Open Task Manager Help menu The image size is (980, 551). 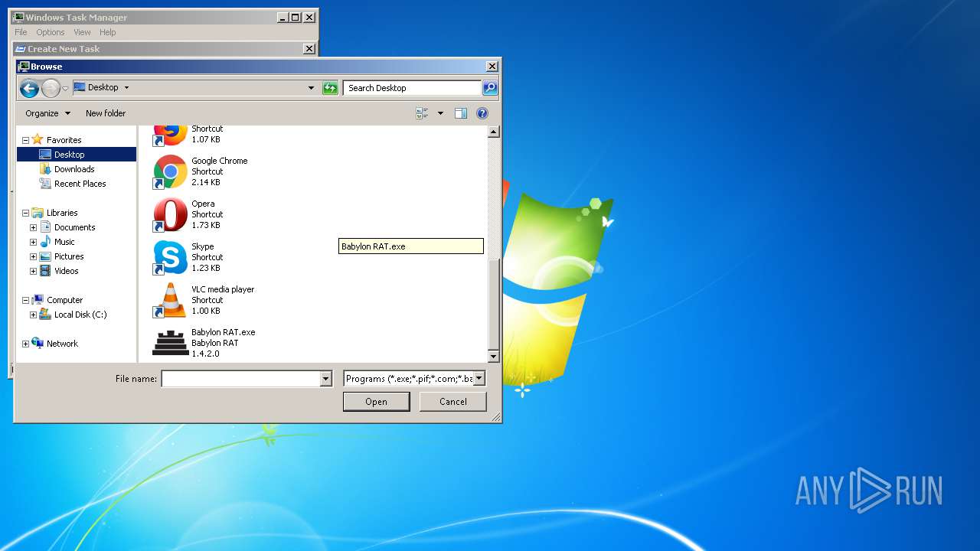tap(108, 32)
